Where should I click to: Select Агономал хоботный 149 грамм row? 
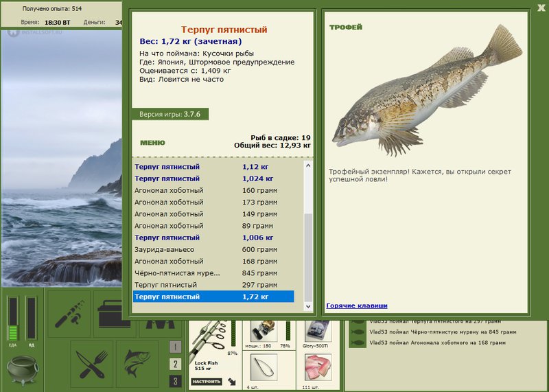213,214
